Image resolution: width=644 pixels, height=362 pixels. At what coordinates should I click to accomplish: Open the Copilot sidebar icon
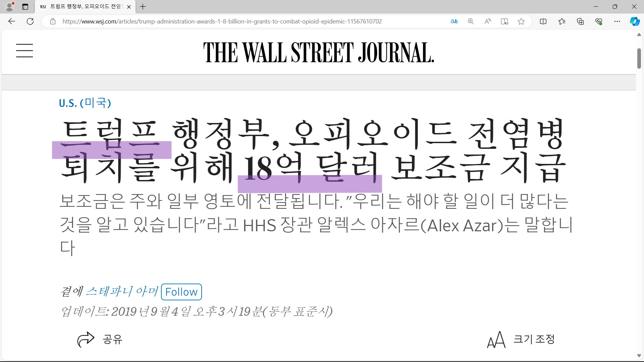(x=635, y=21)
